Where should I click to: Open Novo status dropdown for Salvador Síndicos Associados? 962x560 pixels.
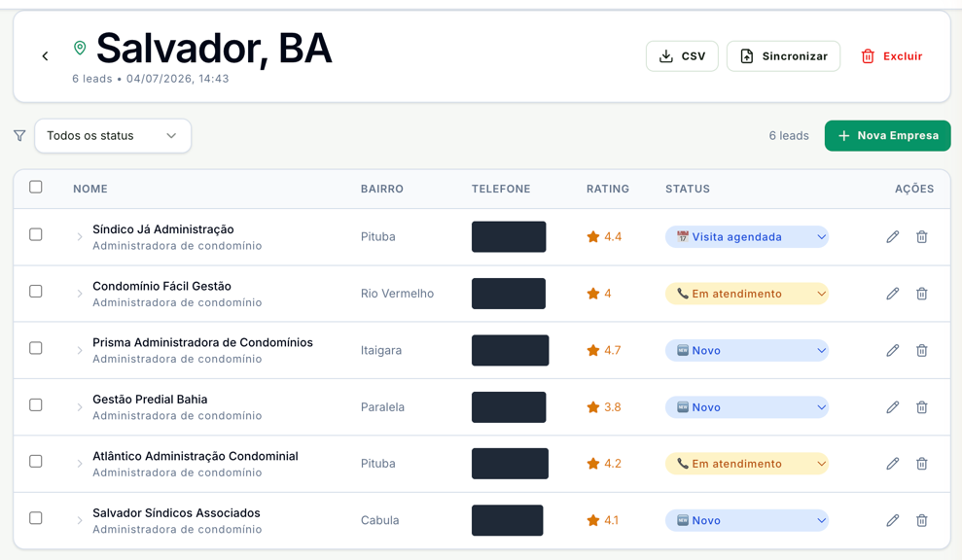747,521
